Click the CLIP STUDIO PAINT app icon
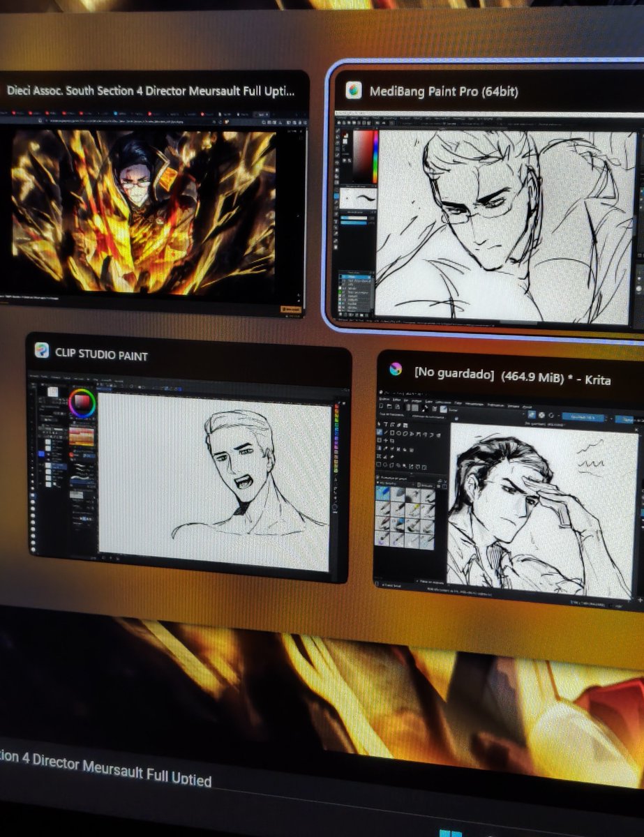The width and height of the screenshot is (644, 837). coord(42,351)
